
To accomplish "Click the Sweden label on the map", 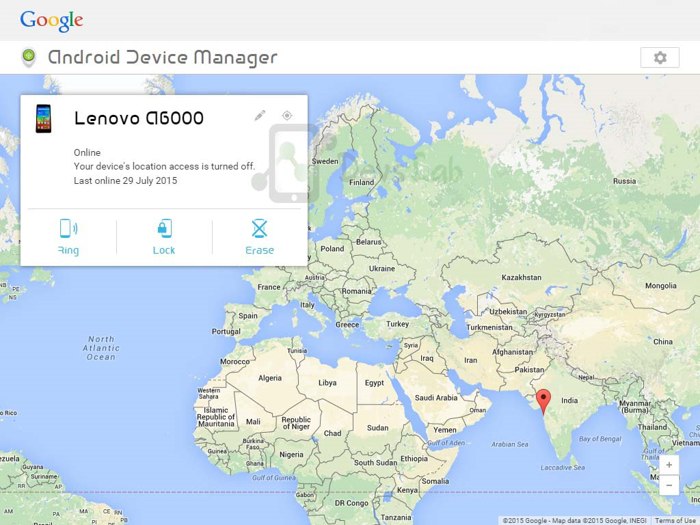I will (x=325, y=162).
